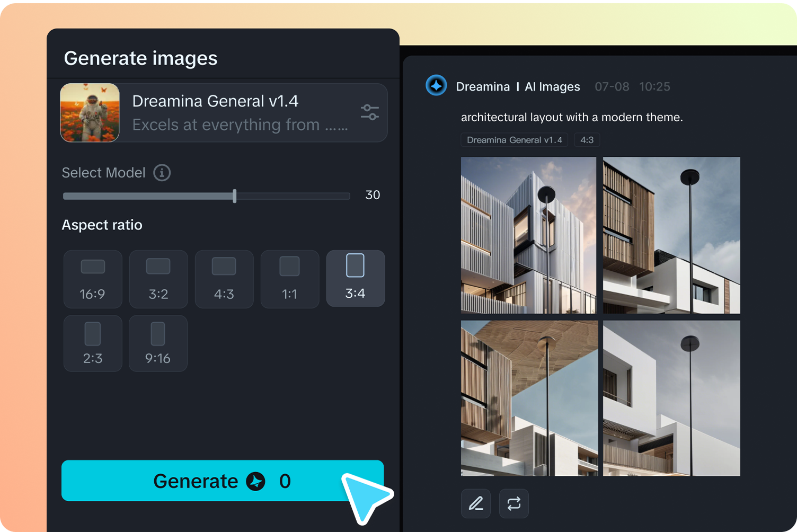
Task: Open model settings sliders icon
Action: pyautogui.click(x=369, y=112)
